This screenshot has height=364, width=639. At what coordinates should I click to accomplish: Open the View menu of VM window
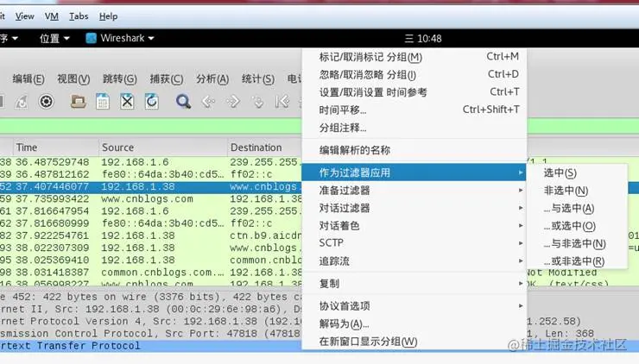24,16
